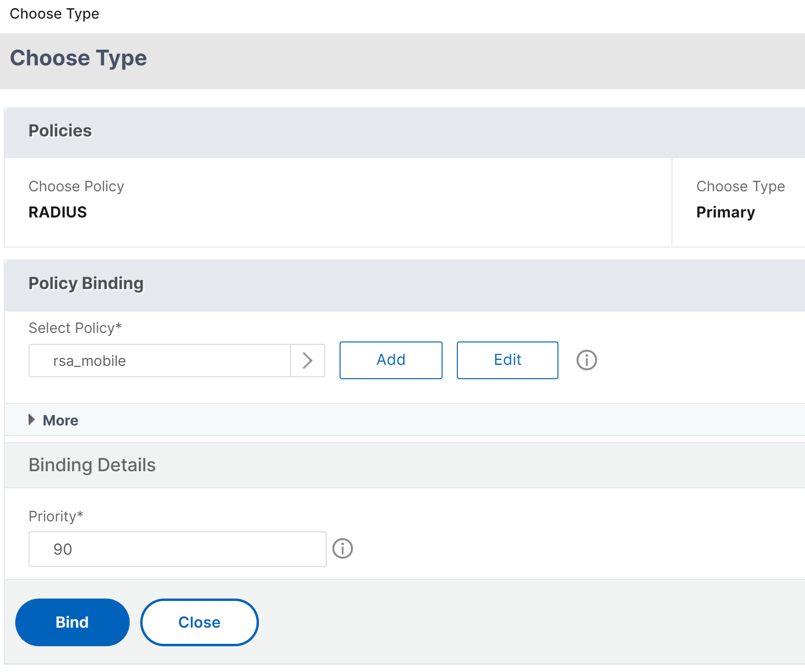Click the Priority* label
The height and width of the screenshot is (672, 805).
tap(56, 517)
